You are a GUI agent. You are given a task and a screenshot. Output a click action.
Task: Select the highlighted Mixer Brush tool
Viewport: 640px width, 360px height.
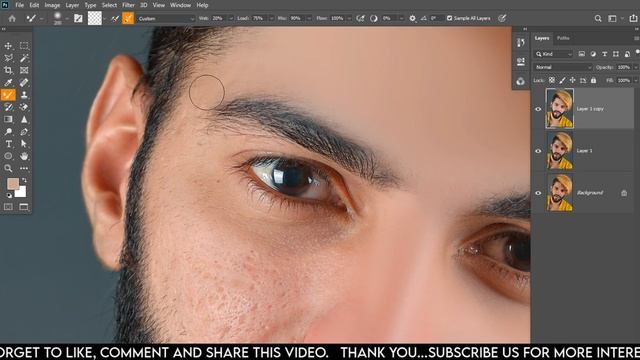[8, 95]
